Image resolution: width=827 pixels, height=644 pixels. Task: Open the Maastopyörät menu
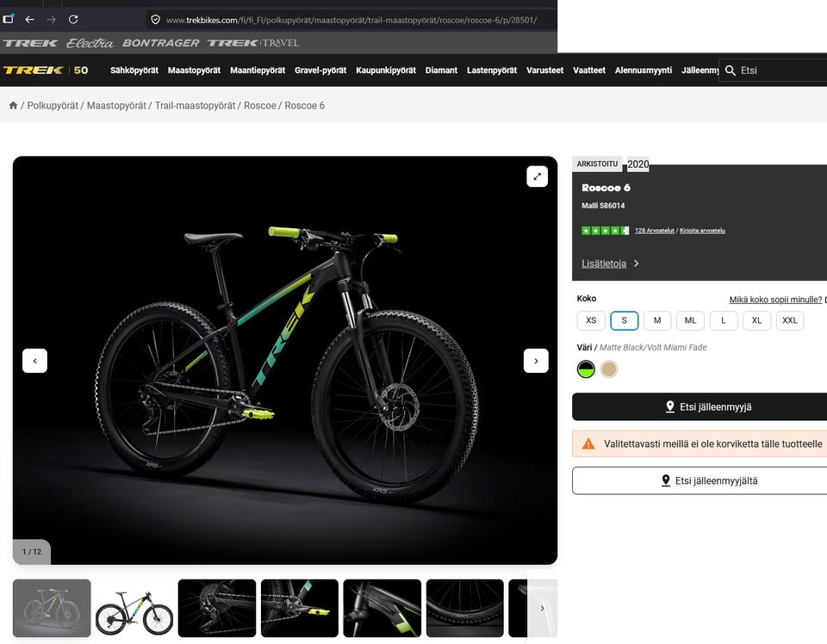coord(194,70)
